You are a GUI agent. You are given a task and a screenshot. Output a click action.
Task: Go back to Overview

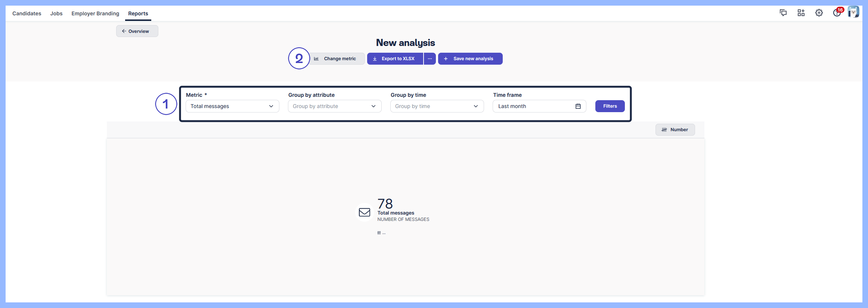[x=137, y=31]
